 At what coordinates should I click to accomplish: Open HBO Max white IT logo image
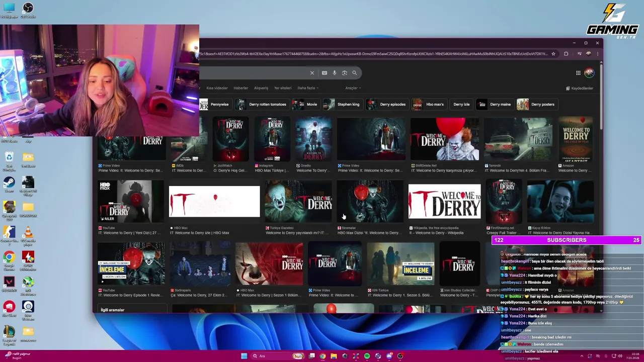click(x=215, y=202)
